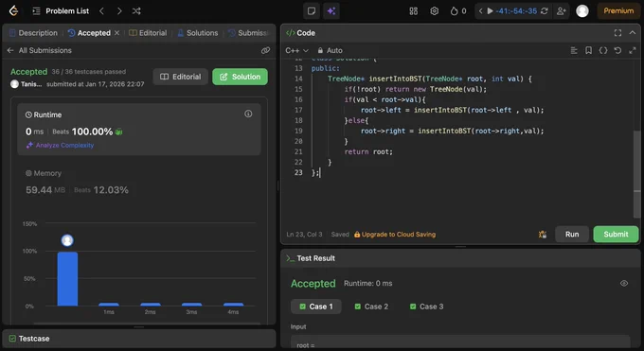Image resolution: width=644 pixels, height=351 pixels.
Task: Start the timer play button
Action: click(x=490, y=11)
